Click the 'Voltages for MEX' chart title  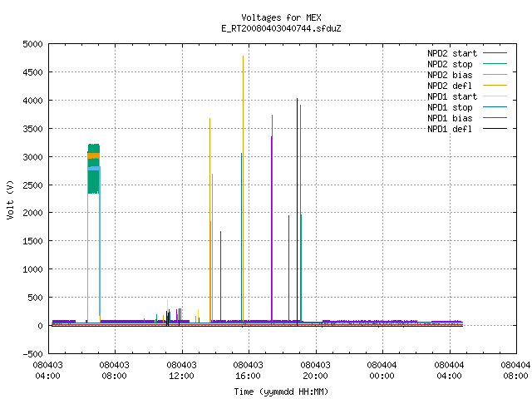[x=281, y=17]
